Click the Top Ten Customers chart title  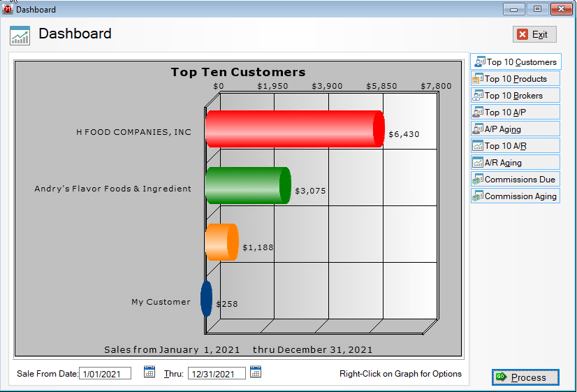coord(238,72)
